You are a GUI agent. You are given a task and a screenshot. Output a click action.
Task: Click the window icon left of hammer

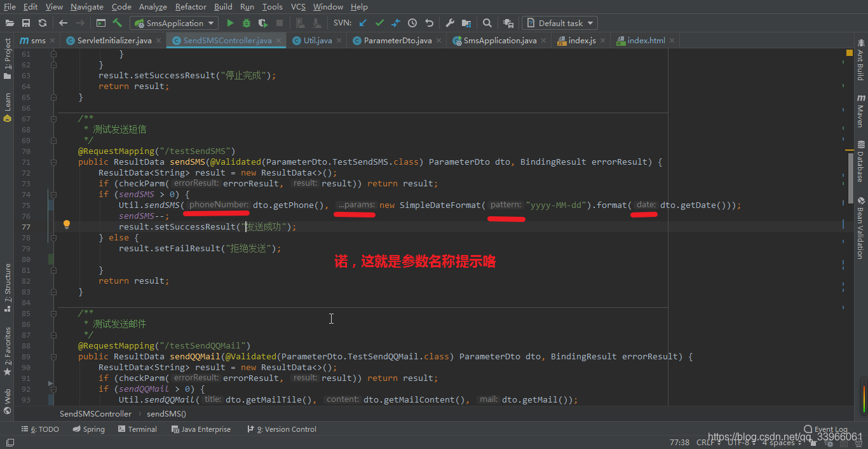pos(101,23)
